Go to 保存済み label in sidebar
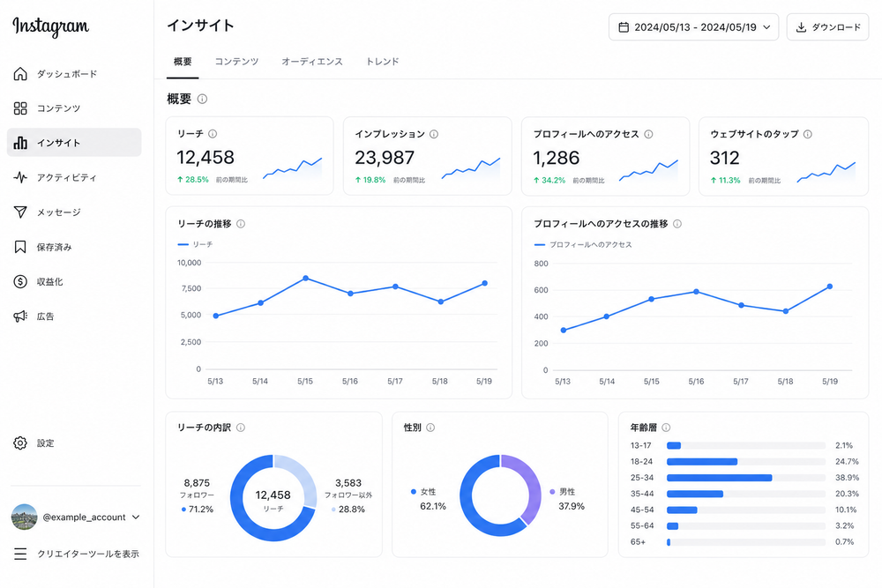Viewport: 882px width, 588px height. click(x=55, y=247)
